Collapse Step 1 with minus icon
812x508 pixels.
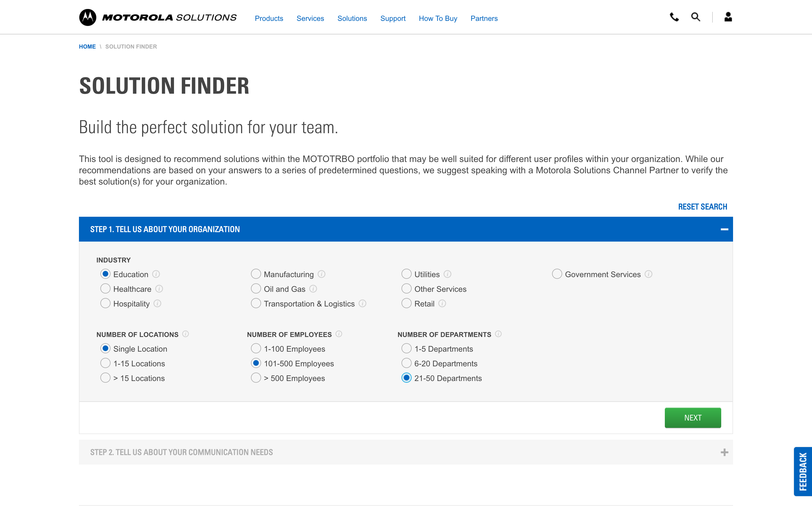724,229
